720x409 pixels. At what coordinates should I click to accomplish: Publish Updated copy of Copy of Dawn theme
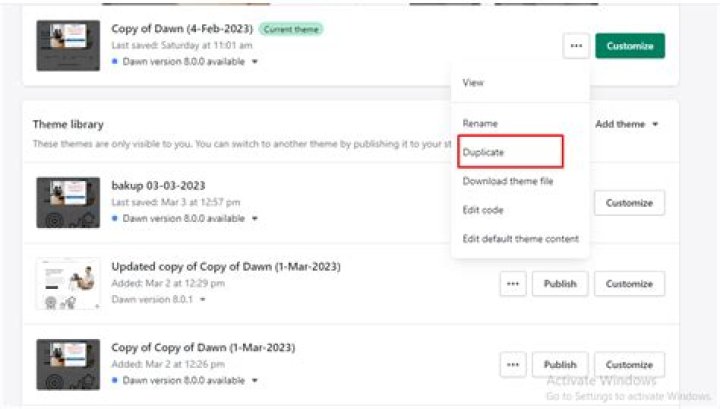[560, 284]
